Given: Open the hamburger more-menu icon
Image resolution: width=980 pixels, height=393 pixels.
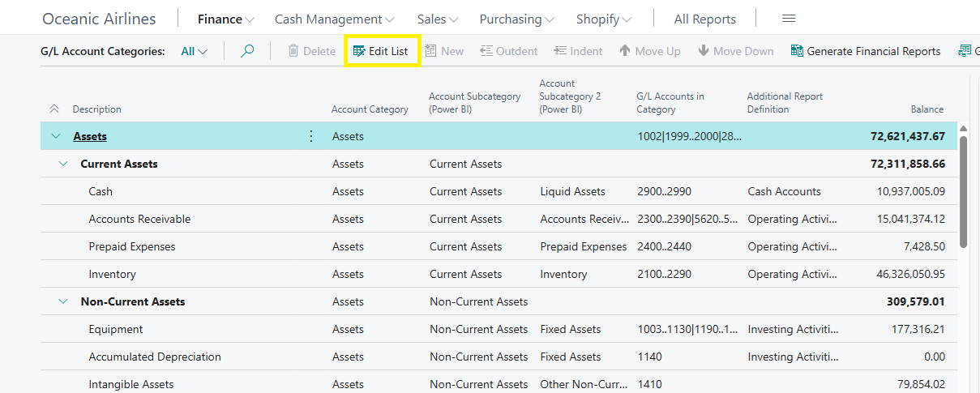Looking at the screenshot, I should (788, 19).
